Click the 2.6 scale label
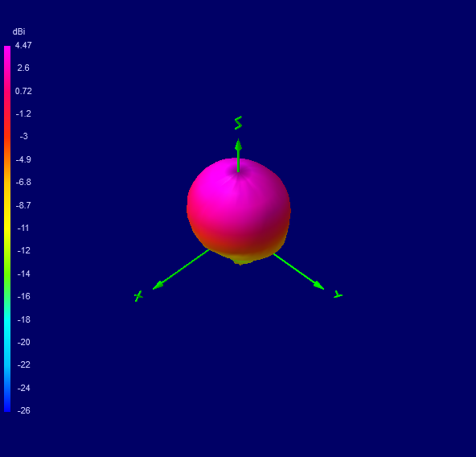Viewport: 476px width, 457px height. [23, 68]
